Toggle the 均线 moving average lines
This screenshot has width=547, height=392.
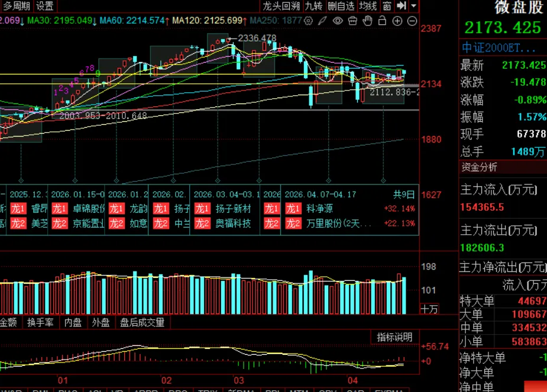[368, 5]
